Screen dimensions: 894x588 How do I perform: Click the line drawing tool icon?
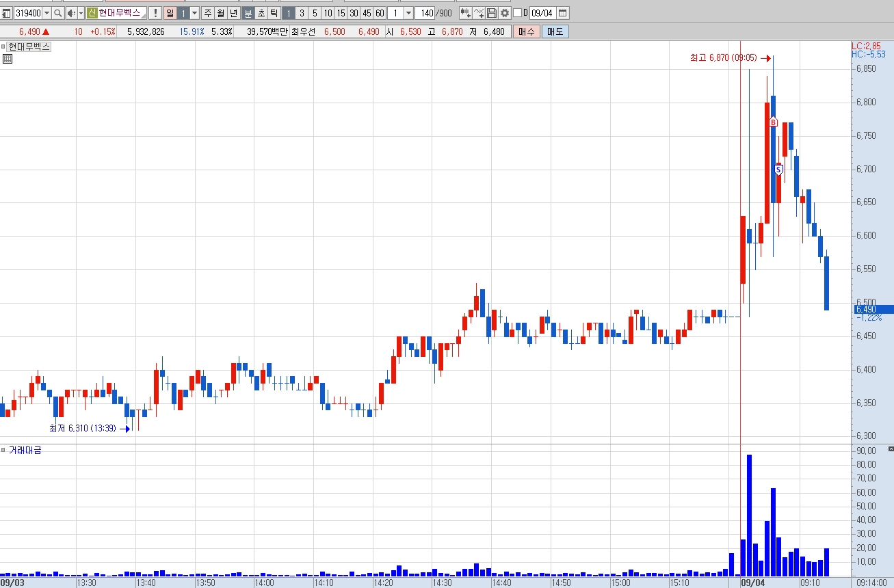(x=479, y=13)
